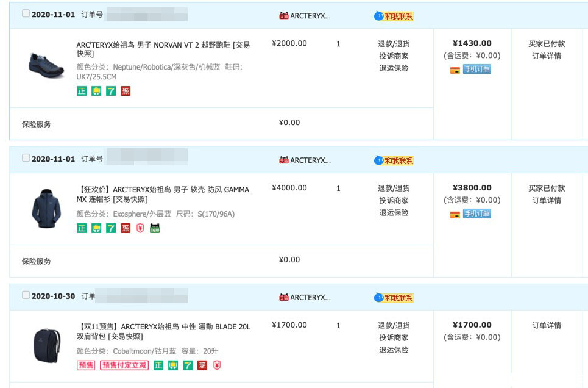Screen dimensions: 588x388
Task: Click the payment card icon below ¥1430.00
Action: (455, 70)
